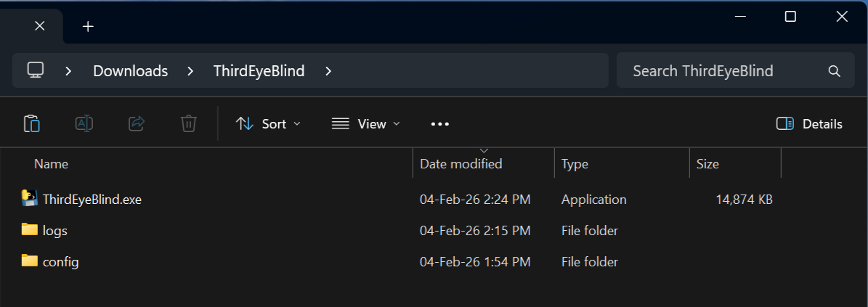Sort by the Name column header

point(51,164)
